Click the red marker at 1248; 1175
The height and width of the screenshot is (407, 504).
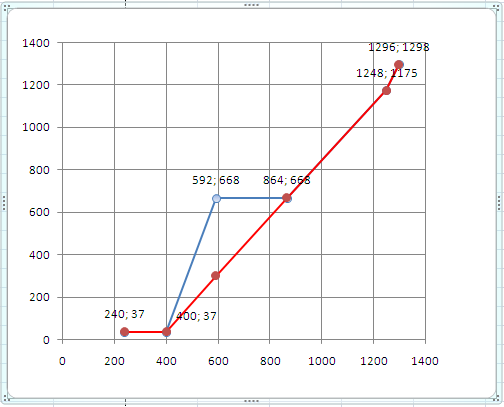coord(386,91)
